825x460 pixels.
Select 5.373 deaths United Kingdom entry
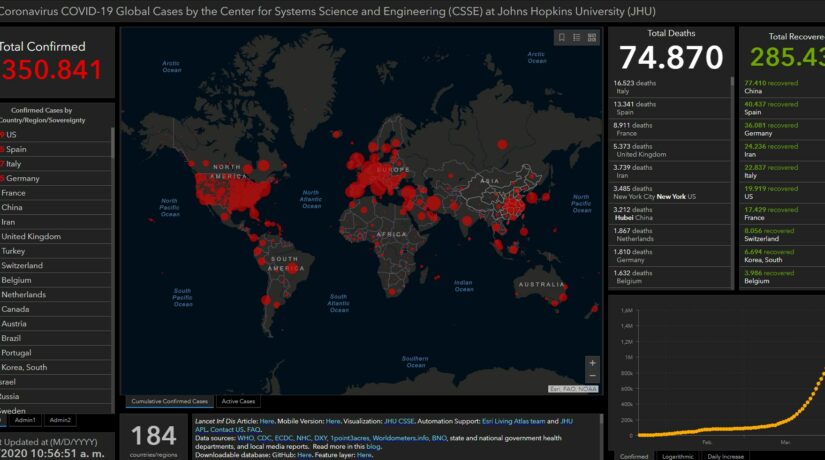click(669, 150)
